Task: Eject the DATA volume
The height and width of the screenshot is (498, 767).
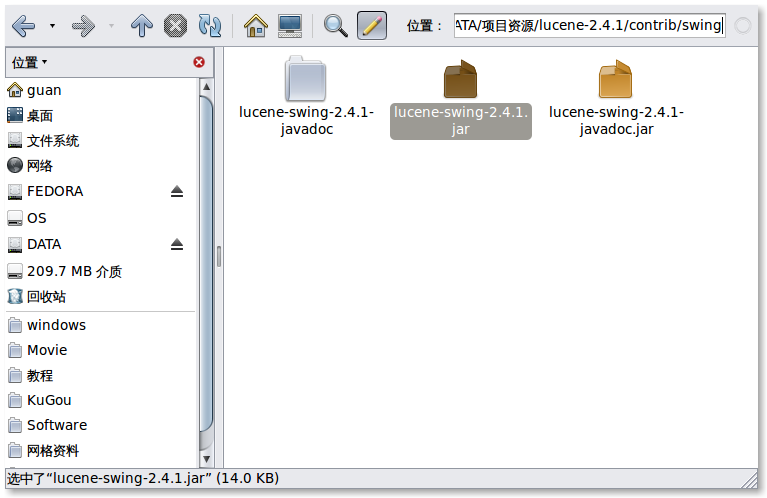Action: pos(177,244)
